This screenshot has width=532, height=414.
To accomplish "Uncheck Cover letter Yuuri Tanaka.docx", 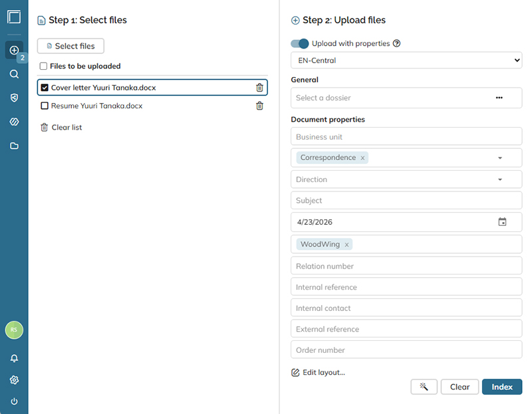I will coord(45,87).
